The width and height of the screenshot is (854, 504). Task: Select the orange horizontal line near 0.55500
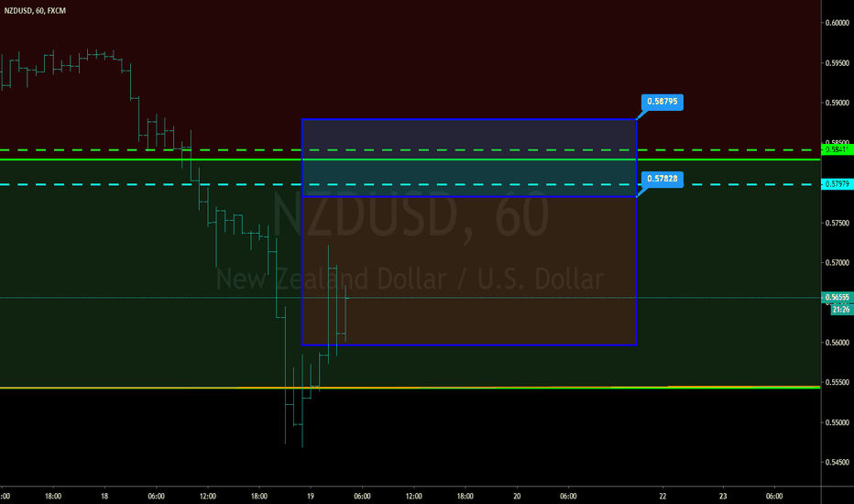[411, 388]
